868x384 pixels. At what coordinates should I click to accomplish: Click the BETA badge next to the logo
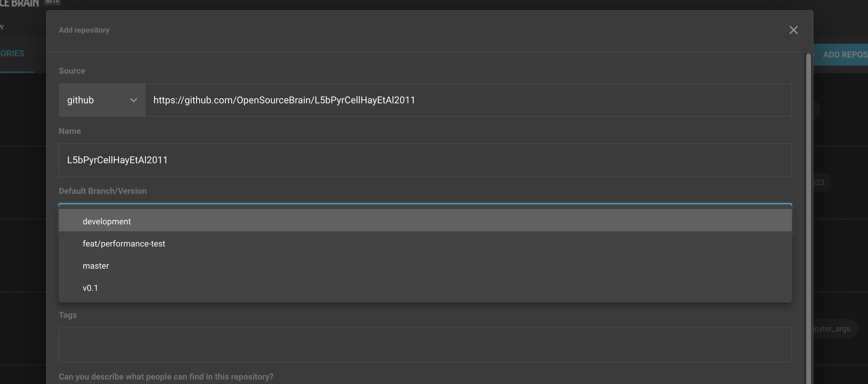coord(52,2)
